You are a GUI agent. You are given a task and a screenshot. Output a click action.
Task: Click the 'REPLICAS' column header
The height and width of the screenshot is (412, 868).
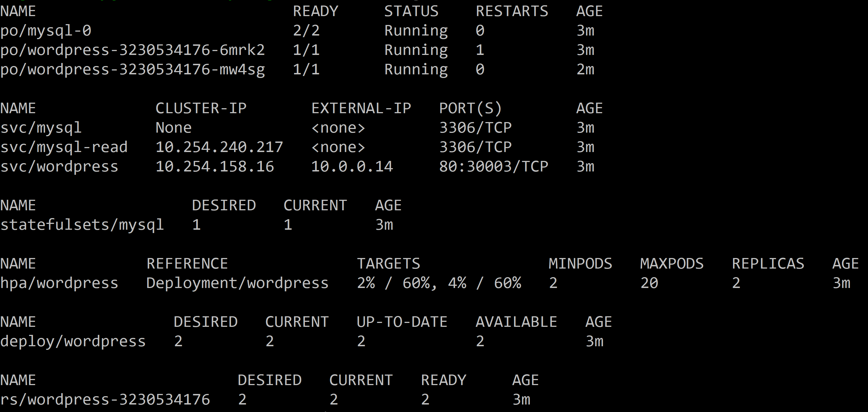[x=768, y=264]
